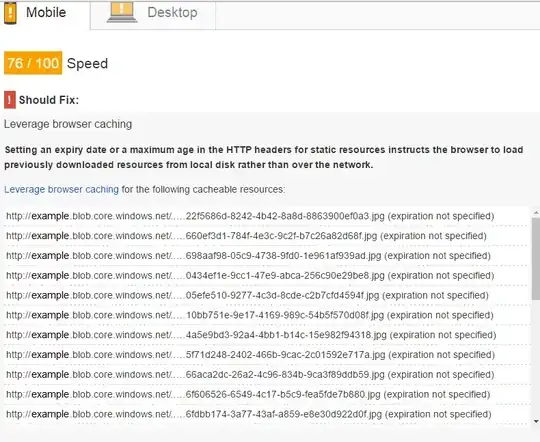The width and height of the screenshot is (540, 442).
Task: Click the Should Fix: label
Action: [49, 100]
